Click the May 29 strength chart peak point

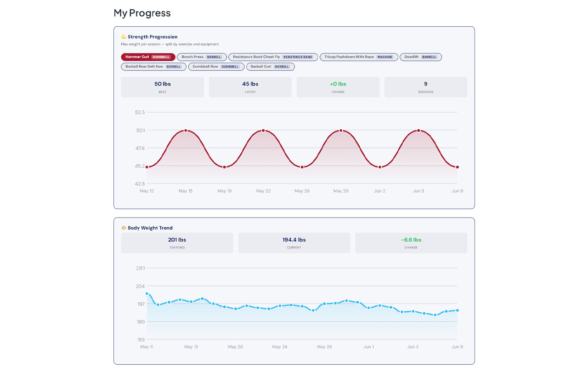[x=341, y=131]
